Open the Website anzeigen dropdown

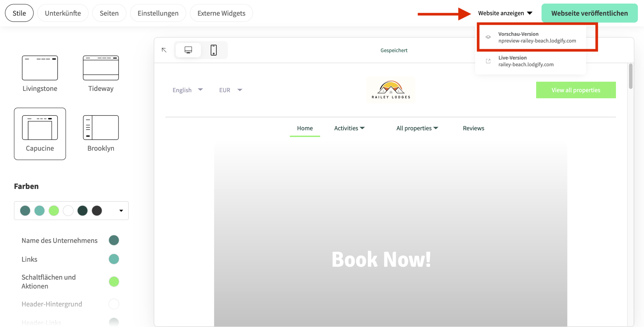[x=505, y=13]
